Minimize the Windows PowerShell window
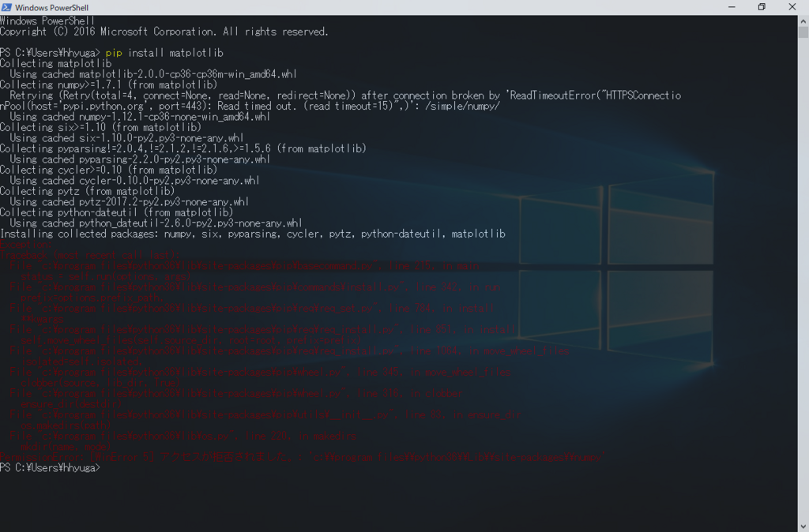This screenshot has width=809, height=532. click(x=732, y=7)
